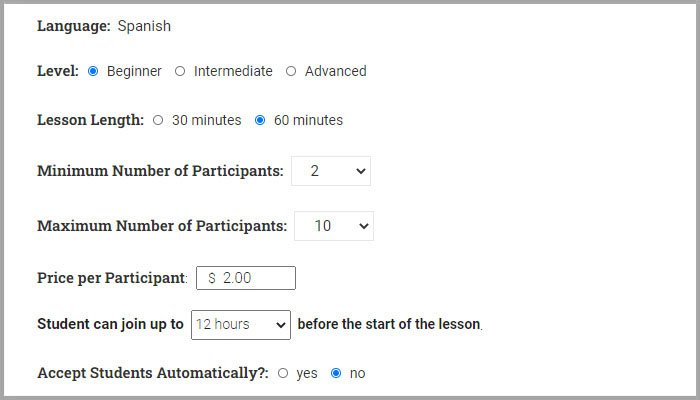Screen dimensions: 700x400
Task: Click the Lesson Length label
Action: click(x=90, y=120)
